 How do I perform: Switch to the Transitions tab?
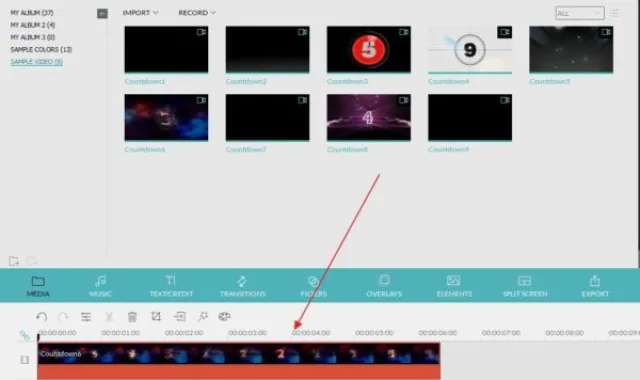click(x=242, y=286)
